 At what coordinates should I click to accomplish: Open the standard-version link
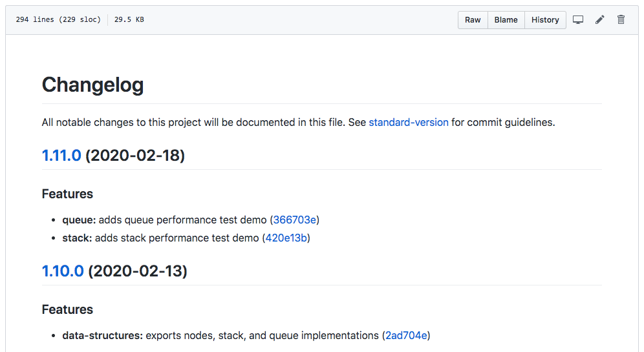[409, 122]
